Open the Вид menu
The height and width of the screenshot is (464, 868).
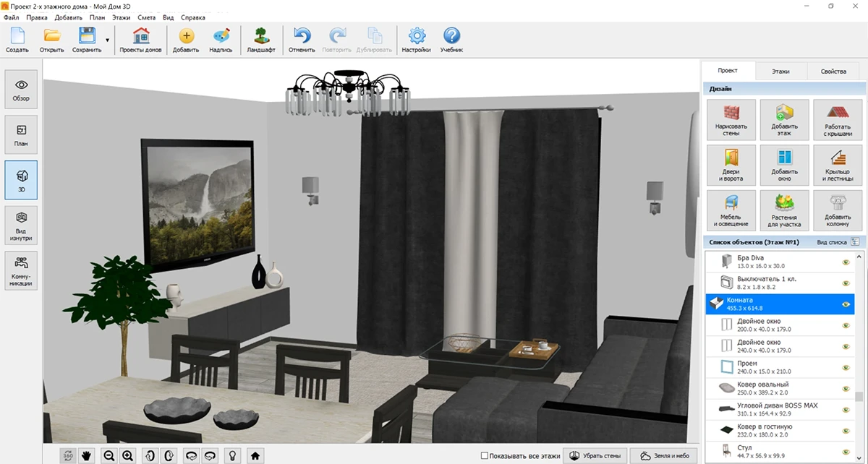point(168,17)
